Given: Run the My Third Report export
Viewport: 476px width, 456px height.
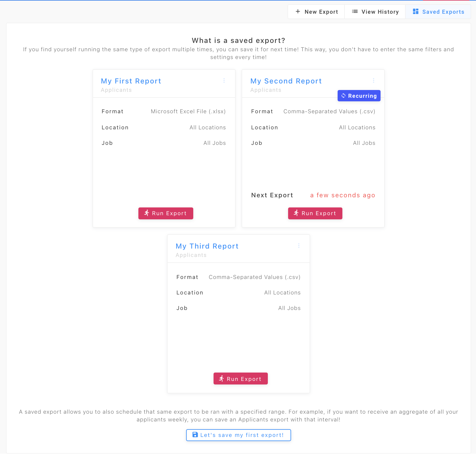Looking at the screenshot, I should [x=241, y=379].
